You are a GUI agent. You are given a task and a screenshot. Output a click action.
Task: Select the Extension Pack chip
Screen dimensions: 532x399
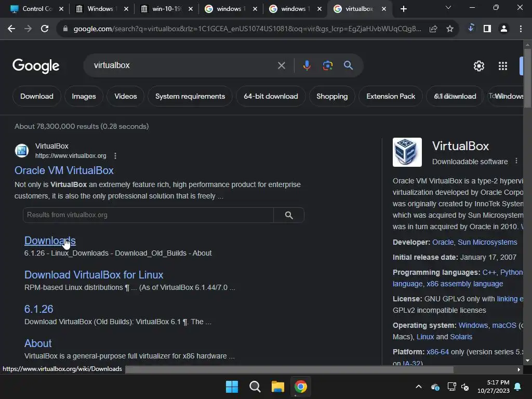click(x=391, y=96)
